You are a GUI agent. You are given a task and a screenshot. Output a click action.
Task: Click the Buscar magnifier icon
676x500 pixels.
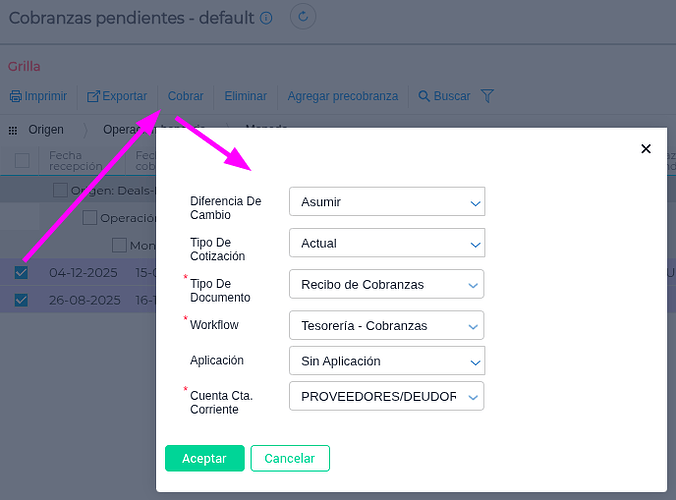click(x=424, y=97)
